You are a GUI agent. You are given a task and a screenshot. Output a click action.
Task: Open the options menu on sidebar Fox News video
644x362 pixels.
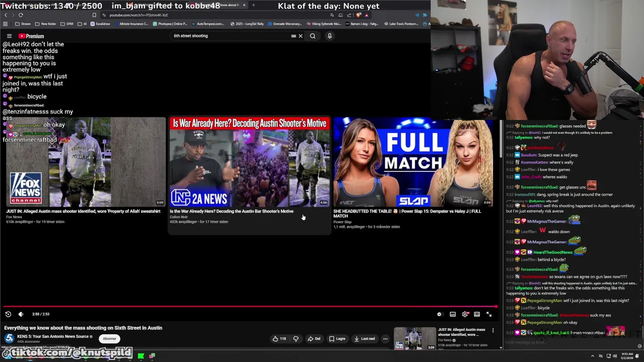493,330
